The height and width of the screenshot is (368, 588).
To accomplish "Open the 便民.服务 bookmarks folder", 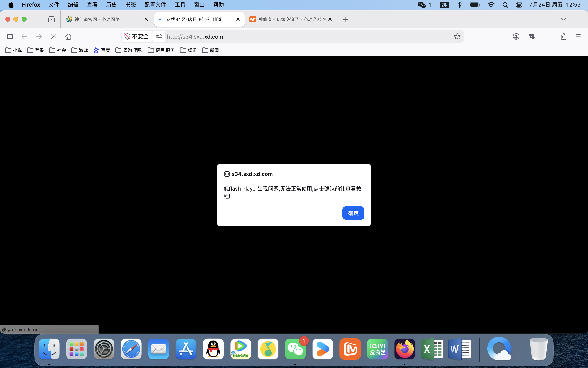I will coord(161,50).
